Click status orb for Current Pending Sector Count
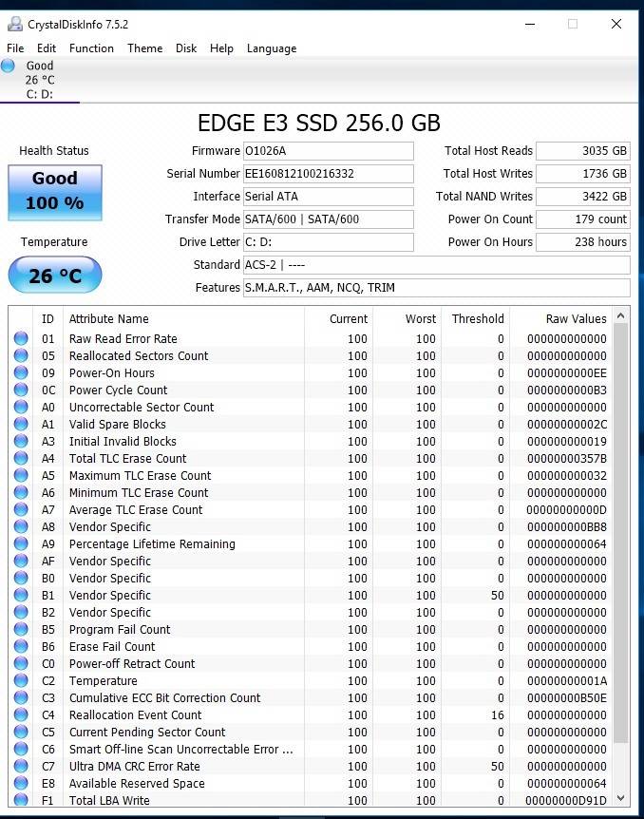Viewport: 644px width, 819px height. point(21,732)
